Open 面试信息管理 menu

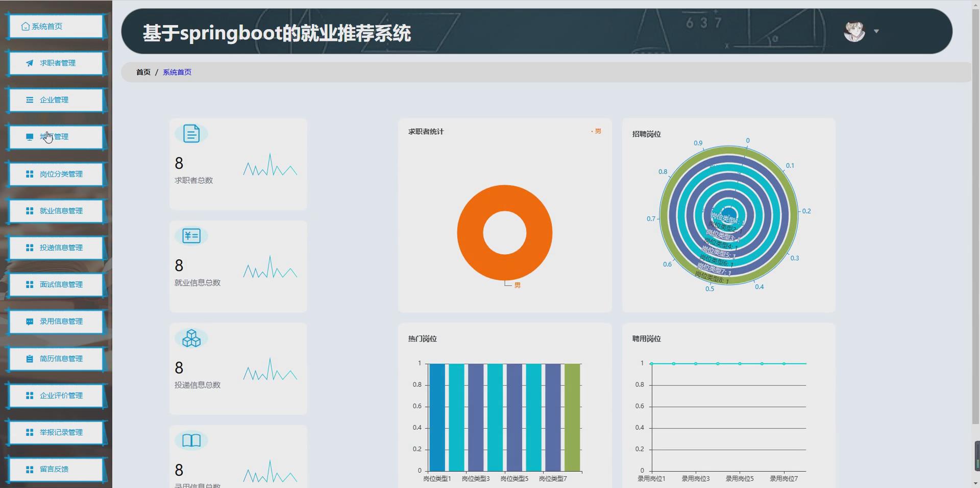click(57, 284)
